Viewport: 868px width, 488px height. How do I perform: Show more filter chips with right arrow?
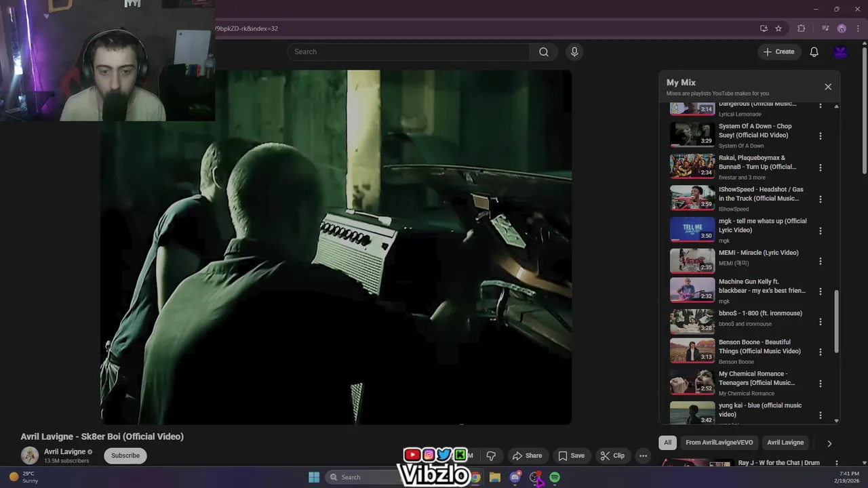829,443
